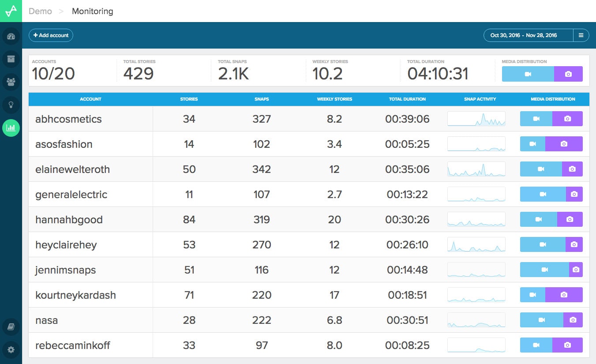Click the Snap Activity column header
This screenshot has width=596, height=364.
[x=480, y=99]
